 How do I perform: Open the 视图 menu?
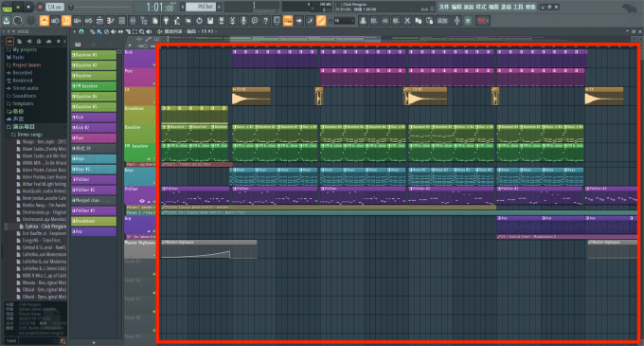[x=493, y=7]
